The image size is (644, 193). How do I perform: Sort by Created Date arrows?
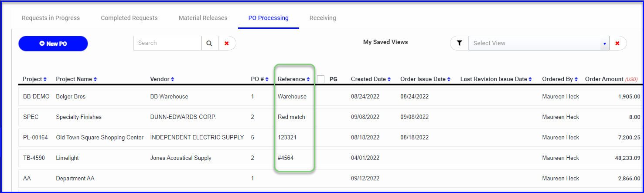tap(389, 79)
